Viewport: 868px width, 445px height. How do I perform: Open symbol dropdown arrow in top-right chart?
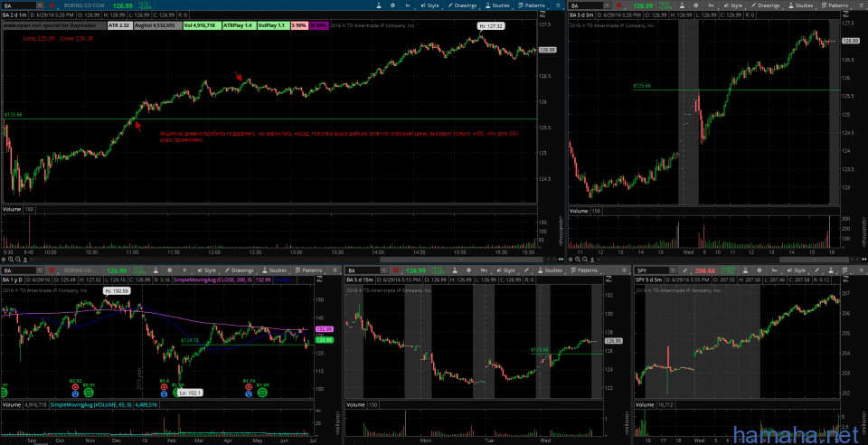pyautogui.click(x=607, y=5)
